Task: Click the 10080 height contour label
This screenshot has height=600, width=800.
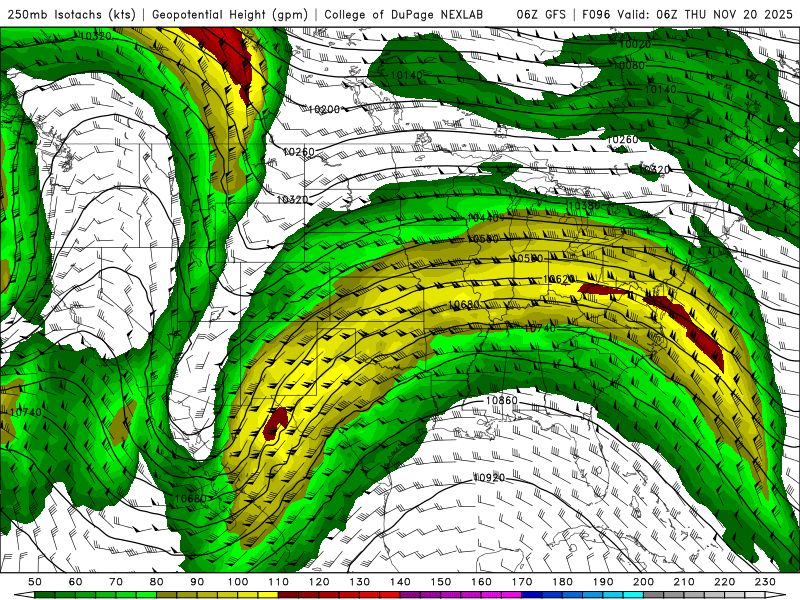Action: click(x=629, y=65)
